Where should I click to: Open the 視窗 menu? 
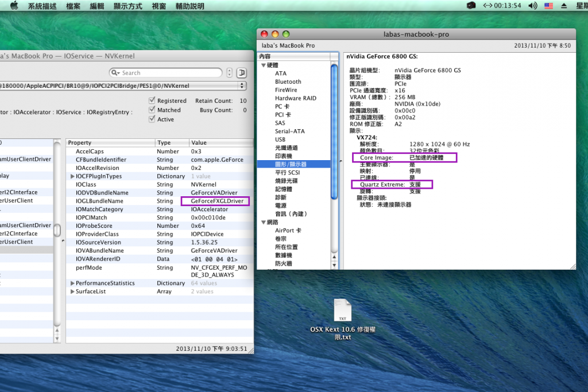[x=158, y=6]
